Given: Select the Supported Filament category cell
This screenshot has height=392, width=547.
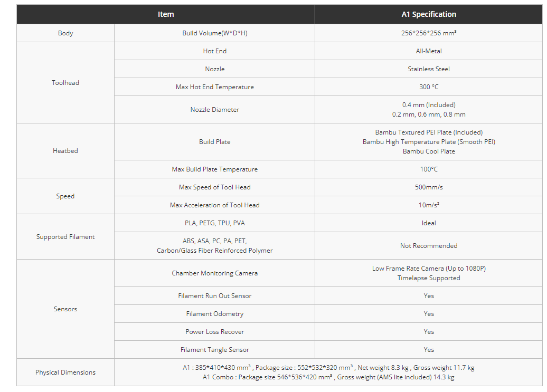Looking at the screenshot, I should pos(65,236).
